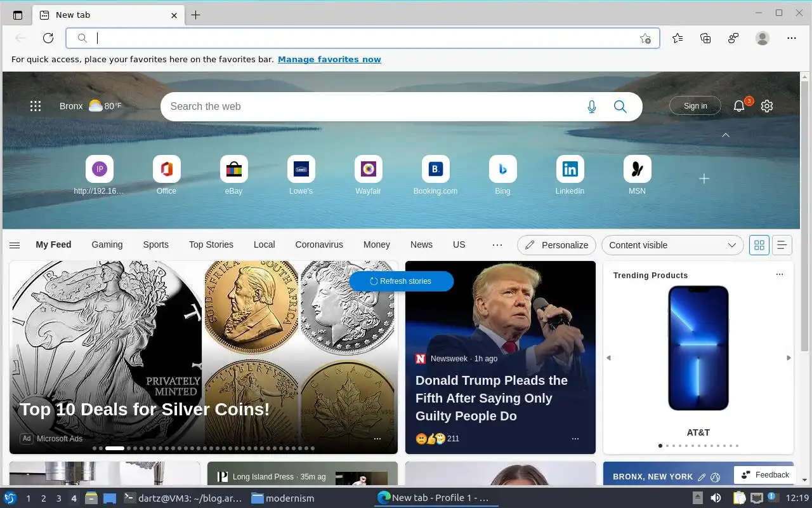Select the Top Stories feed tab
This screenshot has width=812, height=508.
point(211,244)
